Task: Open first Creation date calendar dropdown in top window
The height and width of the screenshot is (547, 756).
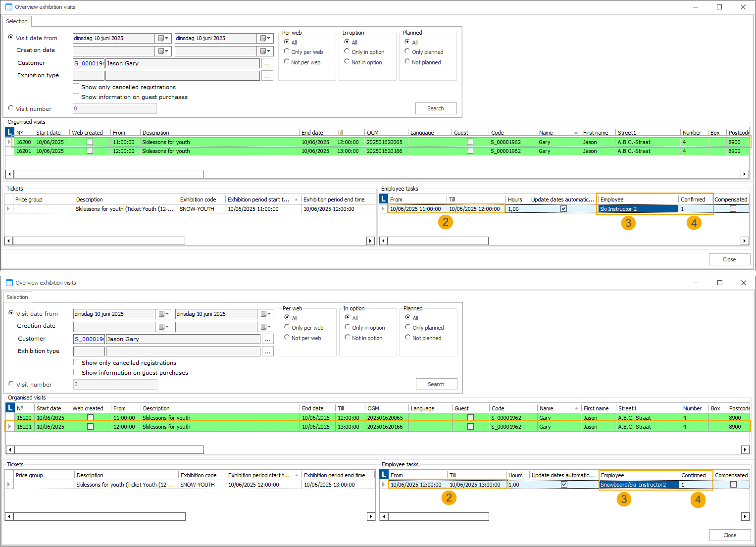Action: click(163, 51)
